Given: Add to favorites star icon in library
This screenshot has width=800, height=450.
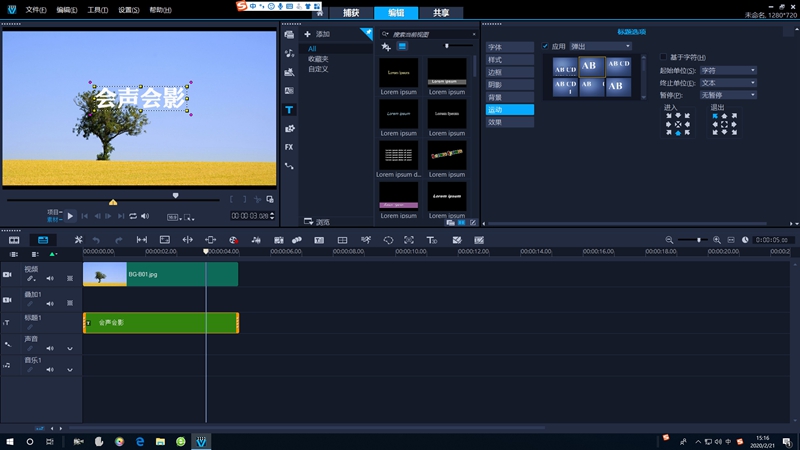Looking at the screenshot, I should point(386,47).
